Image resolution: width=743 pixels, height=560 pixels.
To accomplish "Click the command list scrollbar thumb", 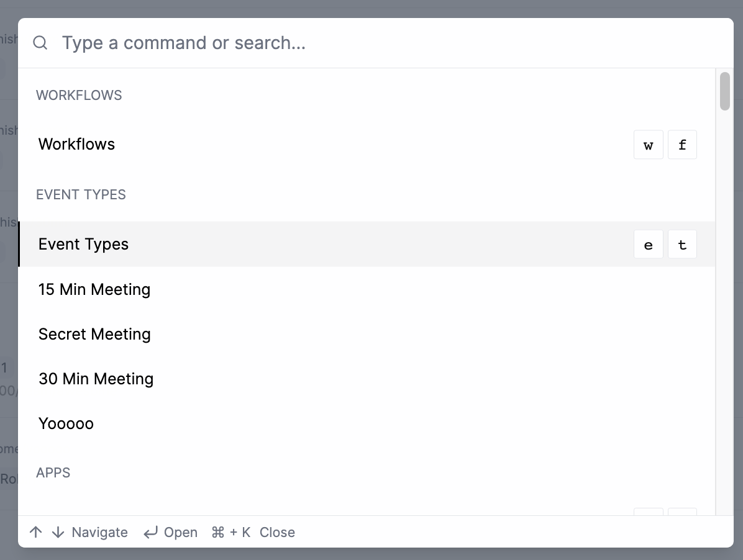I will point(724,92).
